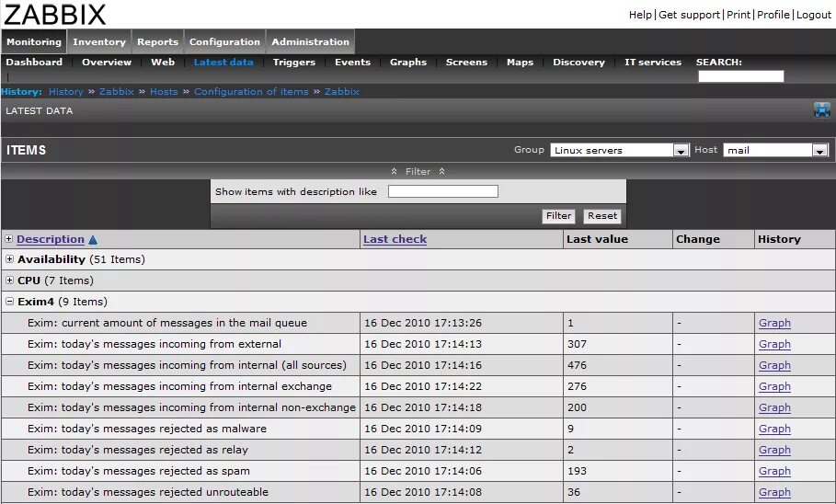Go to Maps submenu
This screenshot has height=504, width=836.
pos(520,62)
